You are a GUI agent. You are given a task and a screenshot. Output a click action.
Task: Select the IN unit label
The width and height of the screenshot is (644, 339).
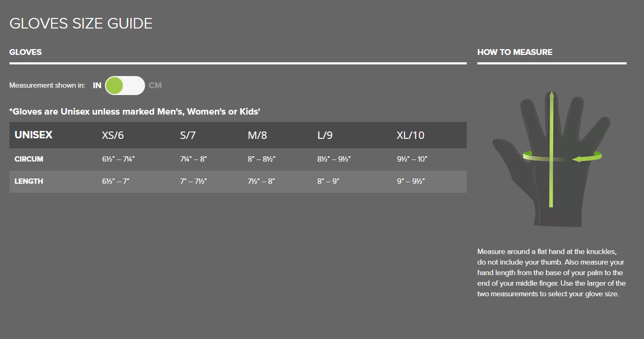[97, 86]
